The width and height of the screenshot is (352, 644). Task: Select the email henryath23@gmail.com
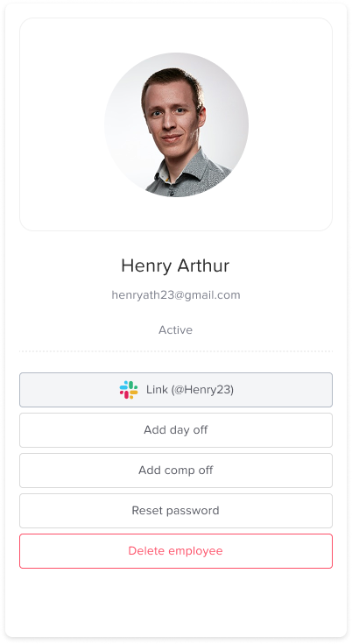click(x=176, y=295)
